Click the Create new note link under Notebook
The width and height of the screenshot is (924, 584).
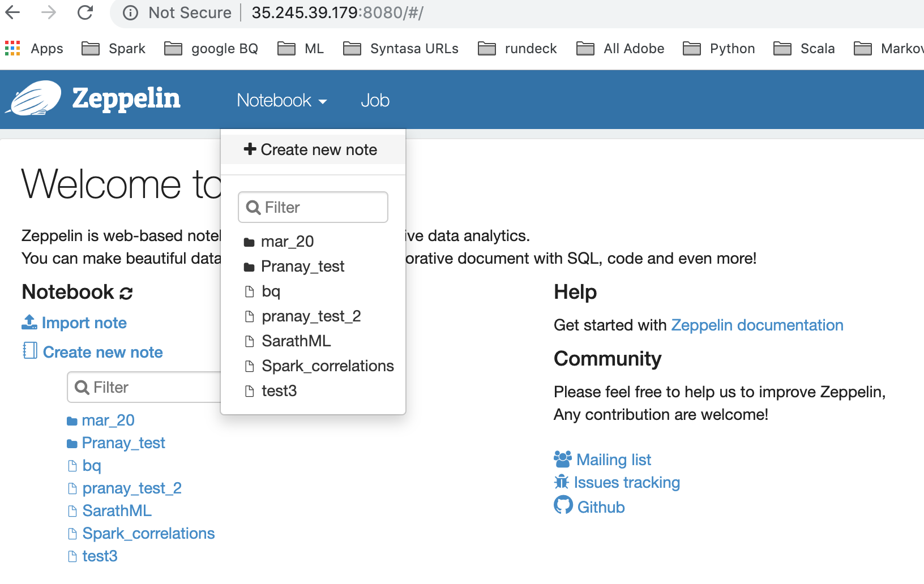102,352
